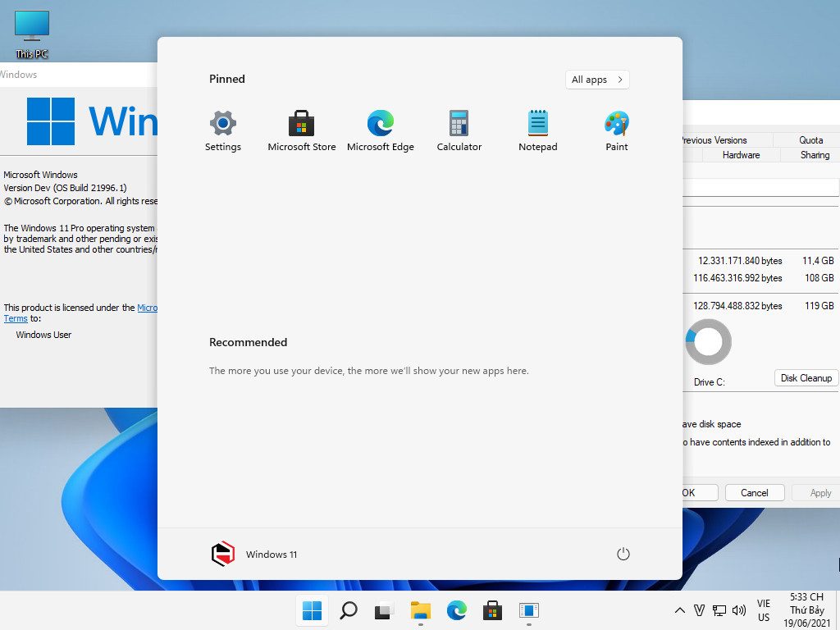Show hidden system tray icons
The width and height of the screenshot is (840, 630).
pos(679,610)
